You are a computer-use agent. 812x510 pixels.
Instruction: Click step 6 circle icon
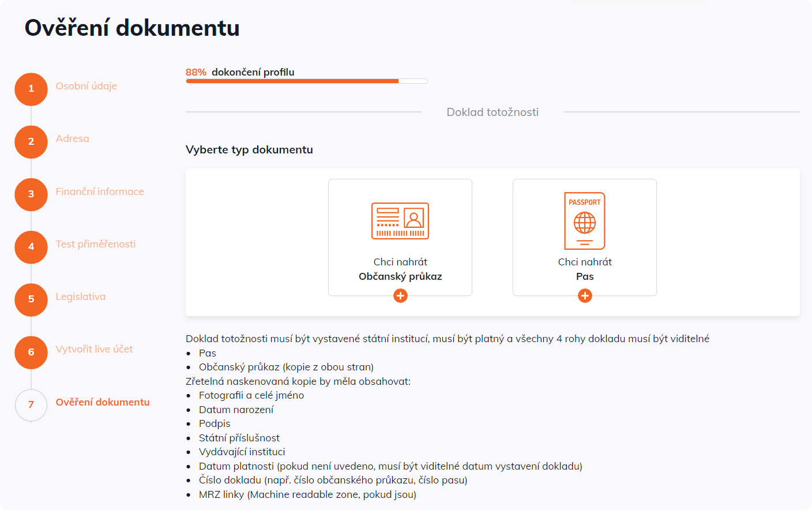[31, 352]
